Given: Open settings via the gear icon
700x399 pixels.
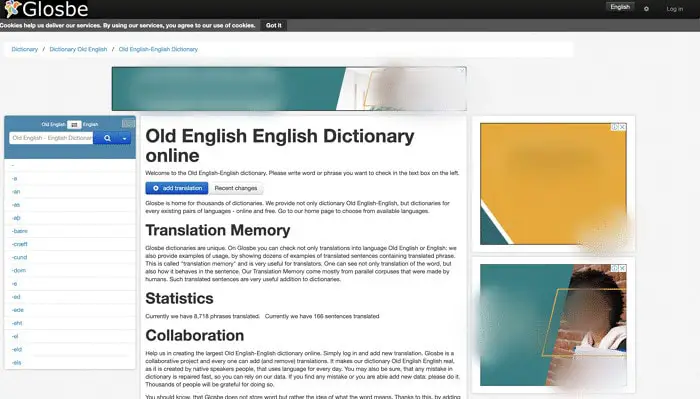Looking at the screenshot, I should point(646,8).
